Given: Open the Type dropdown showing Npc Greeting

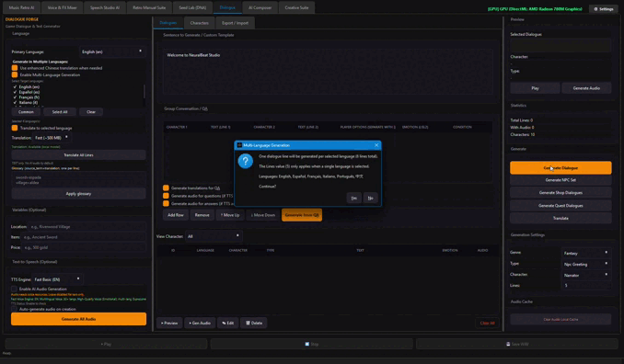Looking at the screenshot, I should 585,264.
